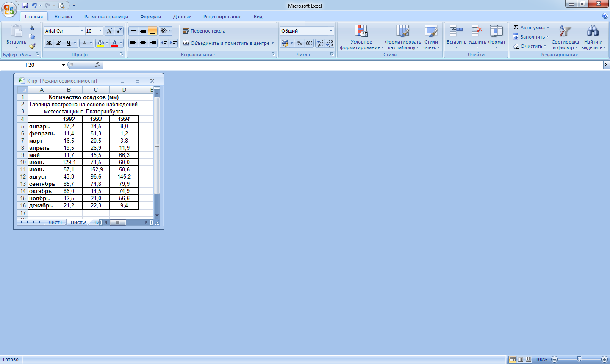Toggle Перенос текста wrap text

coord(204,31)
